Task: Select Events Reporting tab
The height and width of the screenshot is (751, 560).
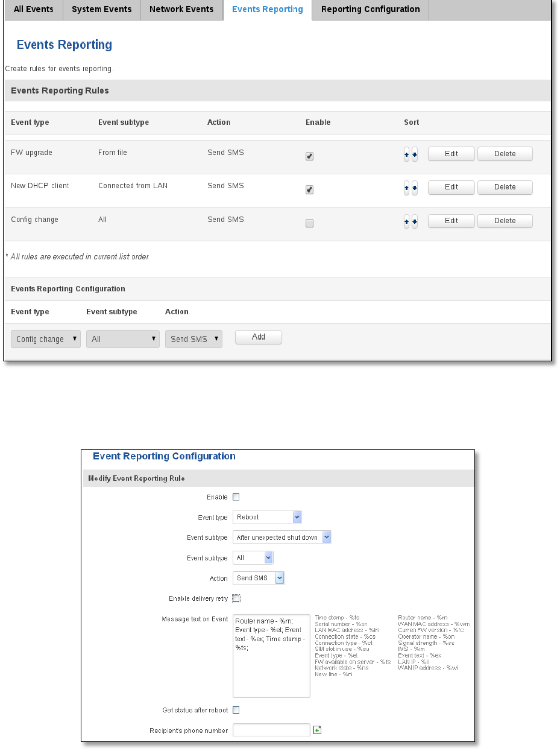Action: pyautogui.click(x=268, y=10)
